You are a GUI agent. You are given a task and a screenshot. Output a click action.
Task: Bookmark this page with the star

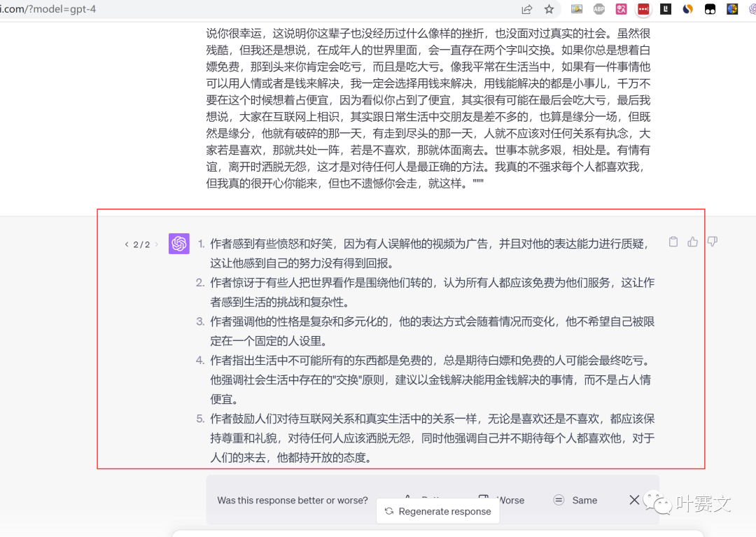[x=549, y=9]
